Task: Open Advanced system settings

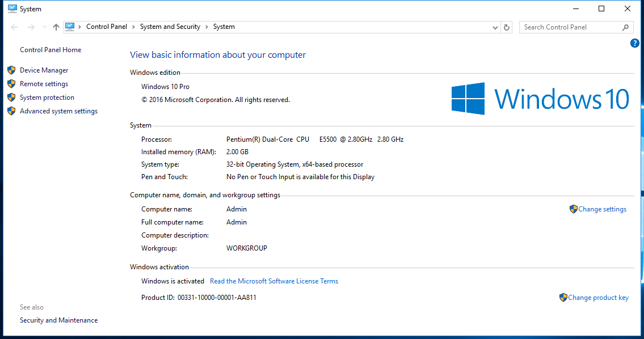Action: pos(58,111)
